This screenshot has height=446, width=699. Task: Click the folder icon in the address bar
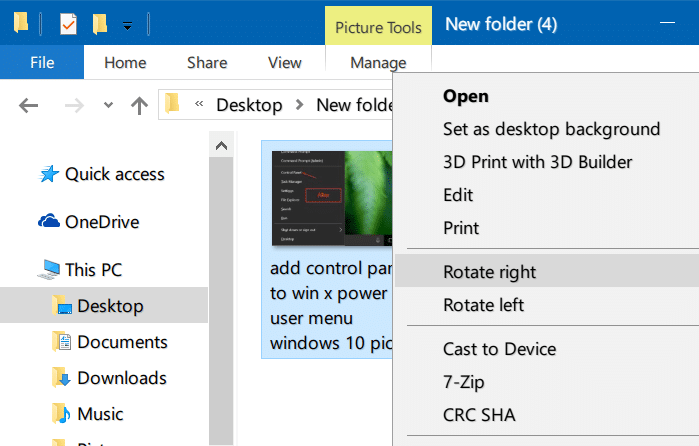pos(172,103)
